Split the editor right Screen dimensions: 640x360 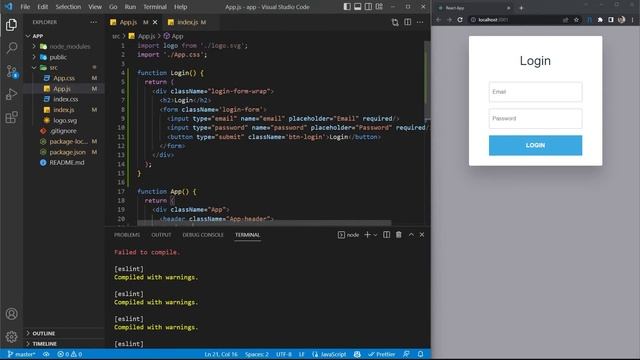408,22
